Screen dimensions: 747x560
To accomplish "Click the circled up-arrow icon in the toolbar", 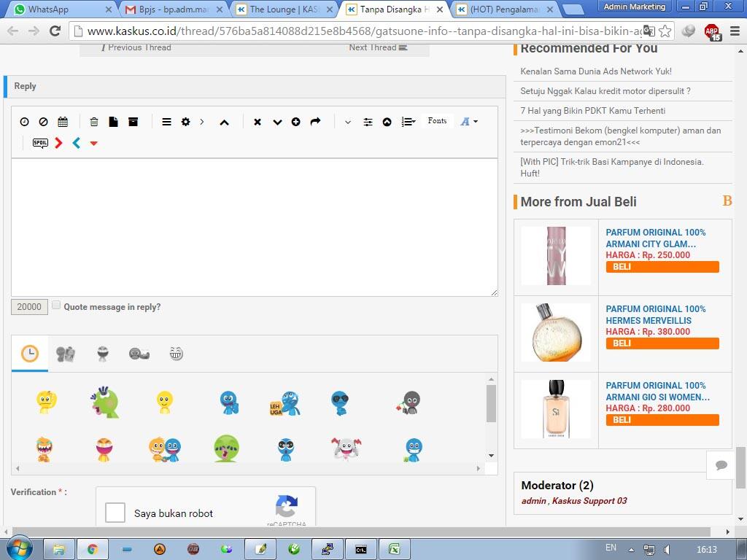I will click(387, 122).
